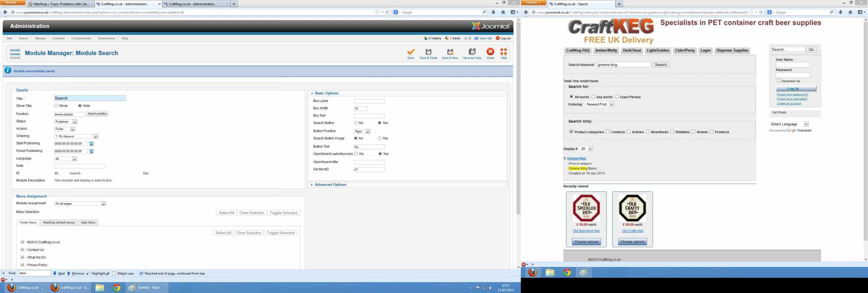Set Search Button Image option to Yes

click(x=380, y=138)
